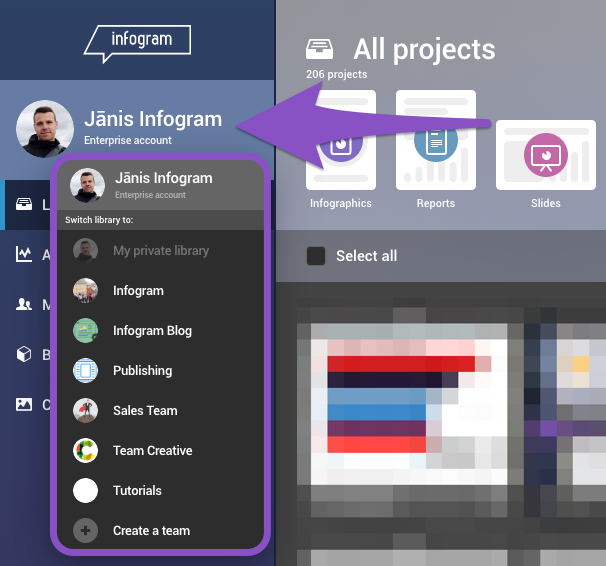Select the Tutorials team avatar

85,490
